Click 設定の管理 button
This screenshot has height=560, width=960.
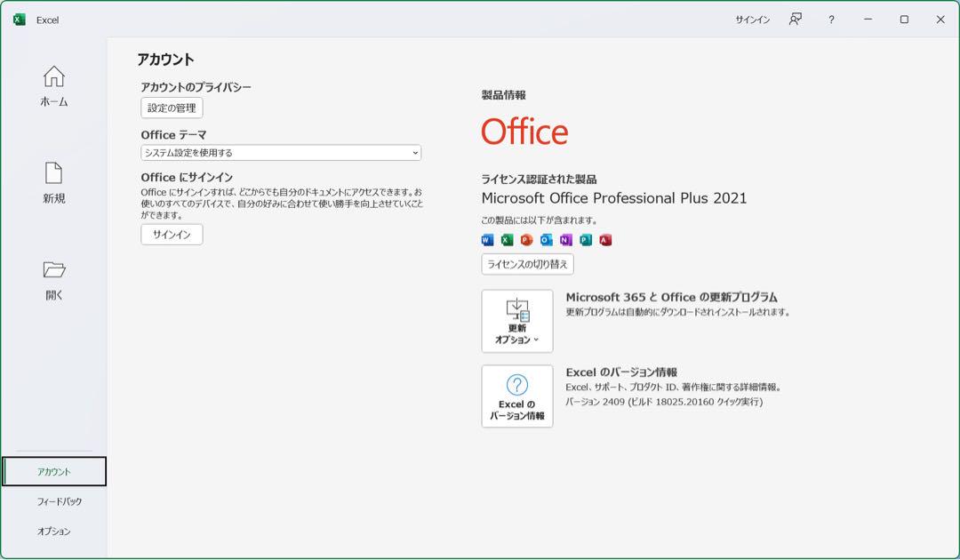(x=172, y=108)
